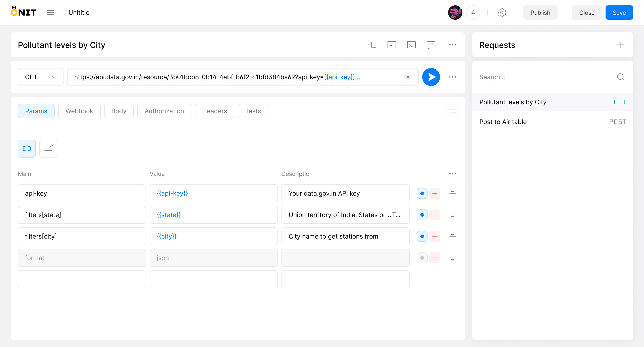644x350 pixels.
Task: Open the Headers tab
Action: pyautogui.click(x=214, y=111)
